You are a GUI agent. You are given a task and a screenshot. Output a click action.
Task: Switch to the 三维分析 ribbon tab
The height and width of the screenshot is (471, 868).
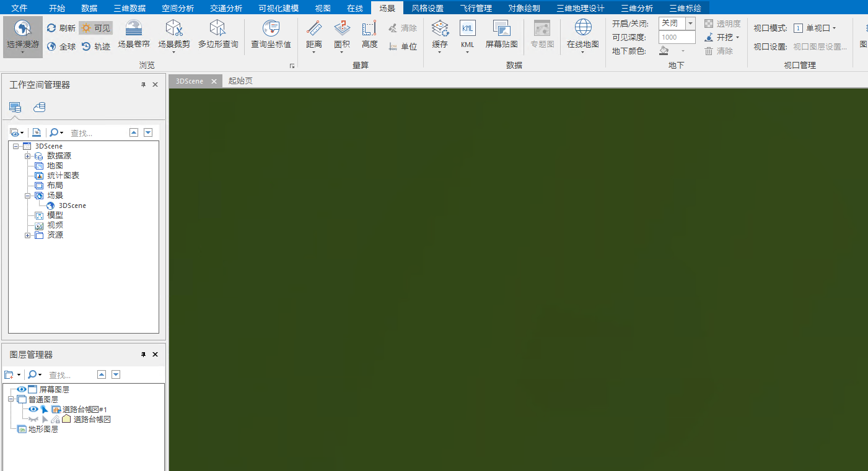click(x=636, y=8)
